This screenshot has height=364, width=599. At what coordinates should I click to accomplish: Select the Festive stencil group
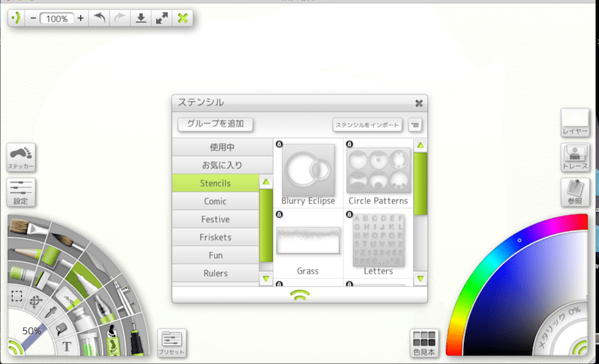coord(216,219)
